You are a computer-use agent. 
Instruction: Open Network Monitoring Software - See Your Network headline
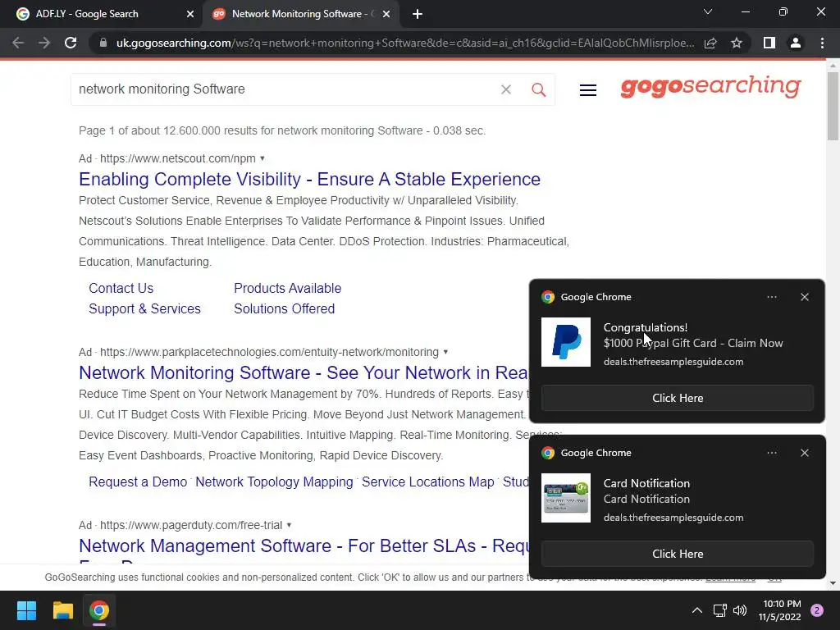pos(304,372)
